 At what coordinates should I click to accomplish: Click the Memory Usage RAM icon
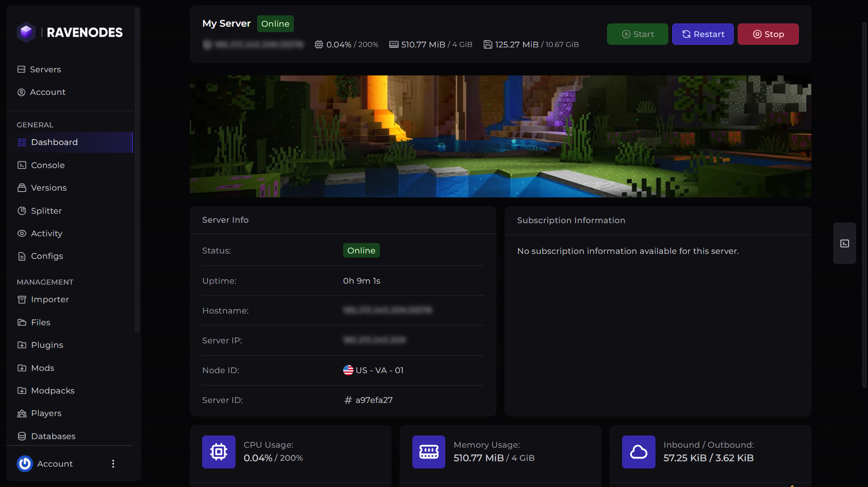click(x=429, y=452)
